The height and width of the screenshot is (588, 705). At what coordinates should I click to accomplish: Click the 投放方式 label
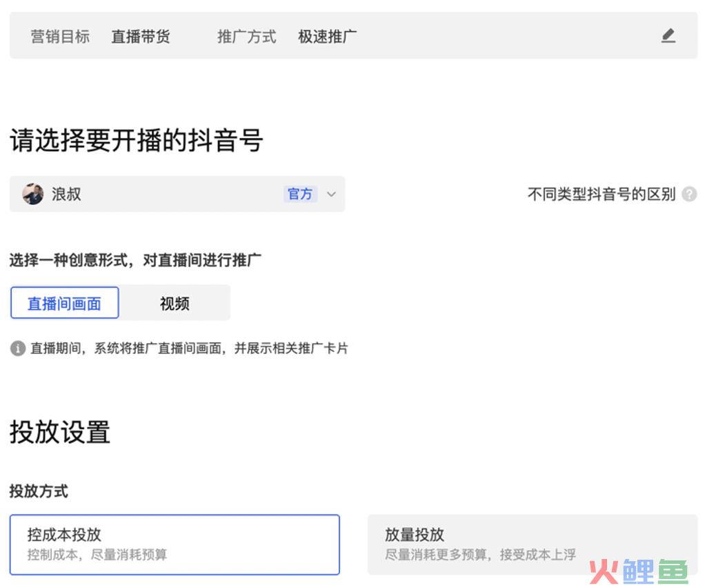39,491
